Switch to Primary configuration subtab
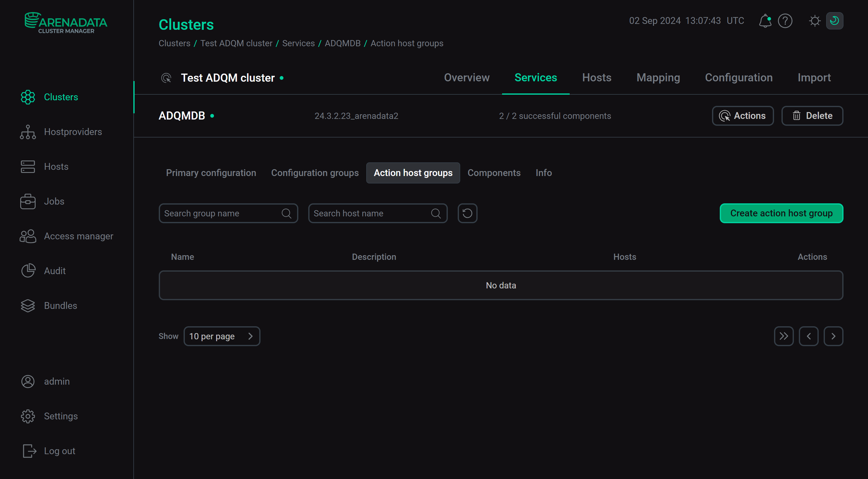This screenshot has width=868, height=479. (211, 173)
